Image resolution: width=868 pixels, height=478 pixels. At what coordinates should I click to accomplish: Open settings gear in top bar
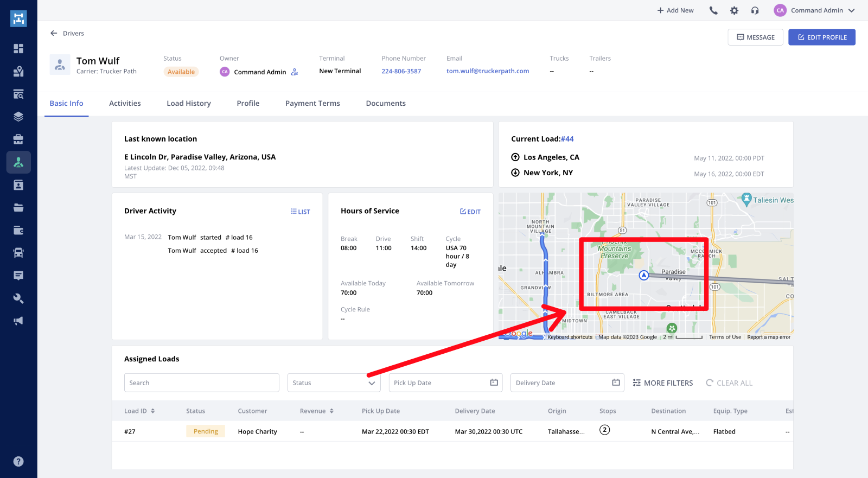(x=734, y=10)
